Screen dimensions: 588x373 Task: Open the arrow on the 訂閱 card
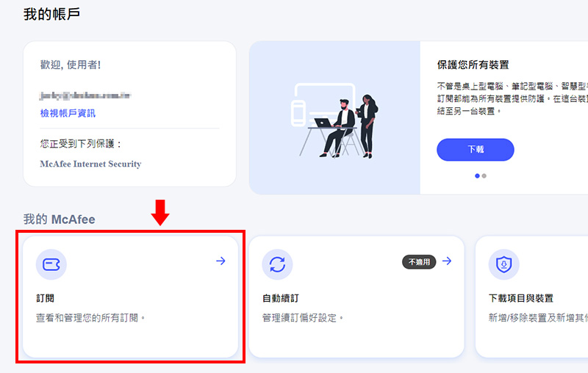221,261
